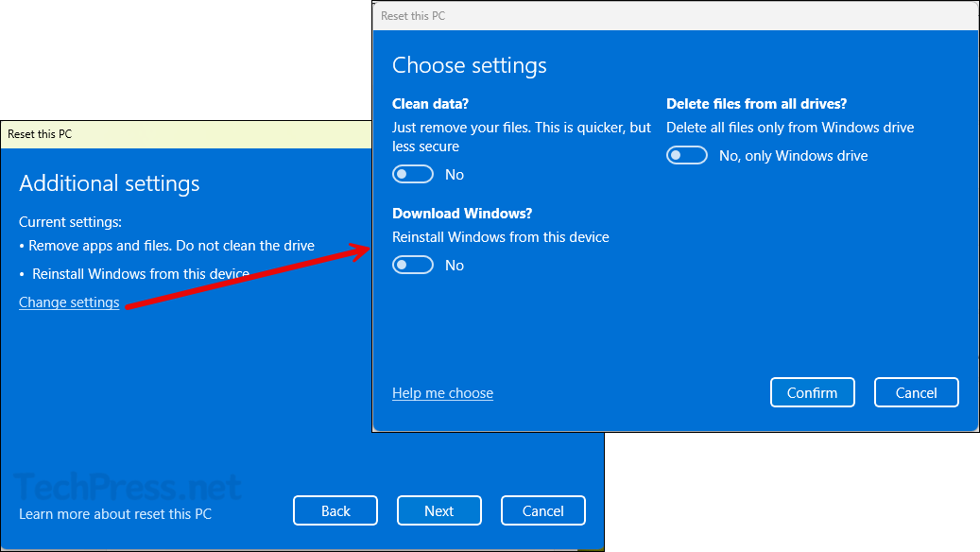Click the Download Windows? label
This screenshot has width=980, height=552.
click(462, 214)
